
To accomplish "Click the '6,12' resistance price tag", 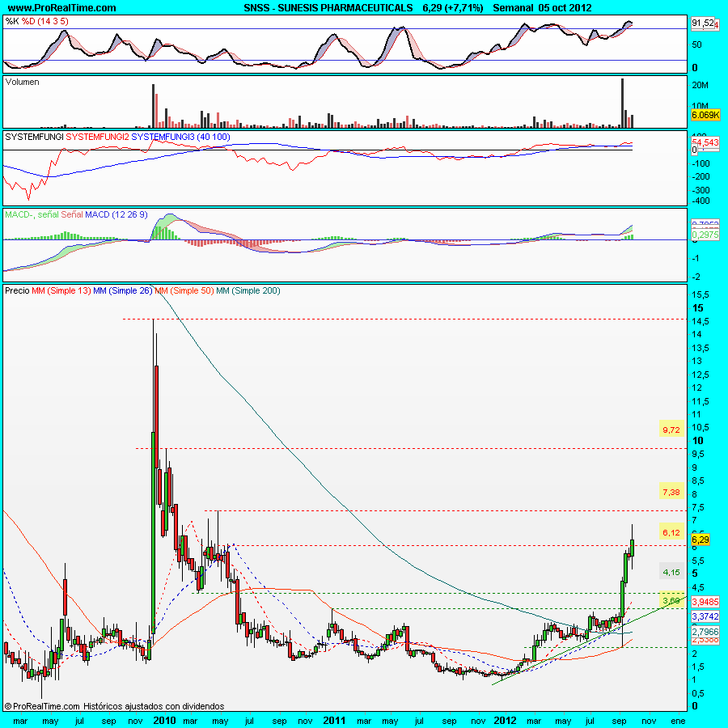I will coord(671,532).
